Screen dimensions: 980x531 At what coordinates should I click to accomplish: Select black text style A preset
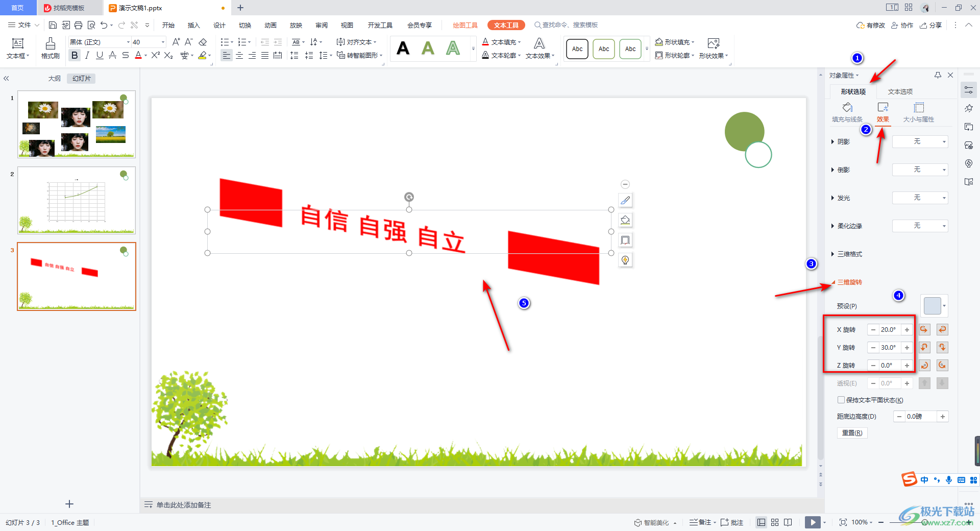pyautogui.click(x=403, y=49)
